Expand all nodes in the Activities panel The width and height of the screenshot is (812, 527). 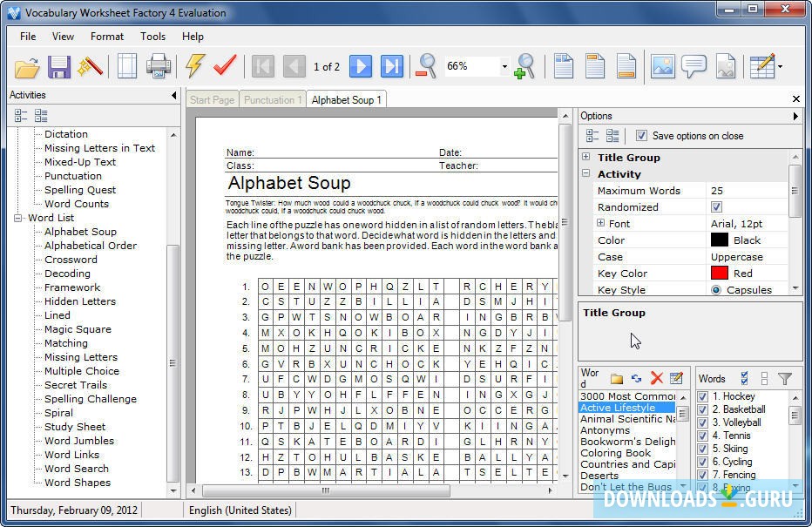click(x=41, y=116)
